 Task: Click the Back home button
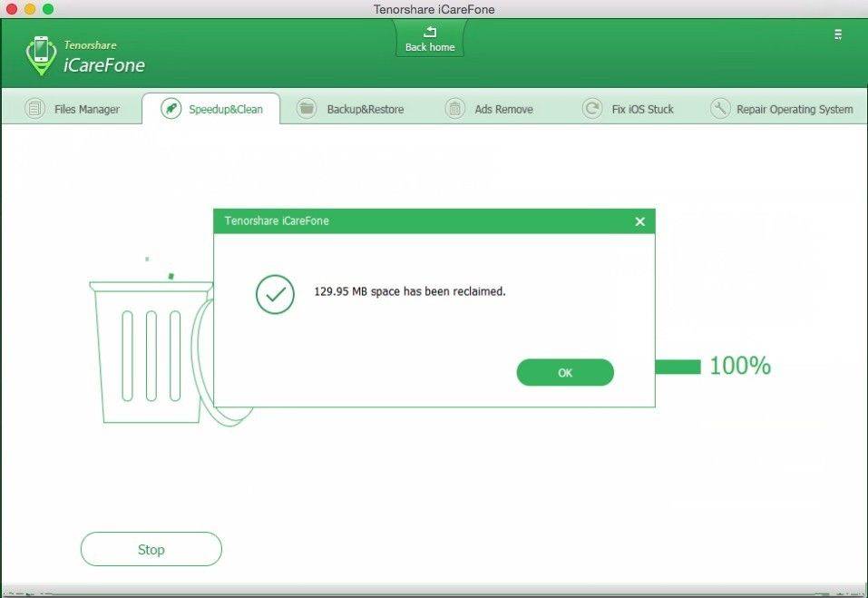(x=430, y=37)
